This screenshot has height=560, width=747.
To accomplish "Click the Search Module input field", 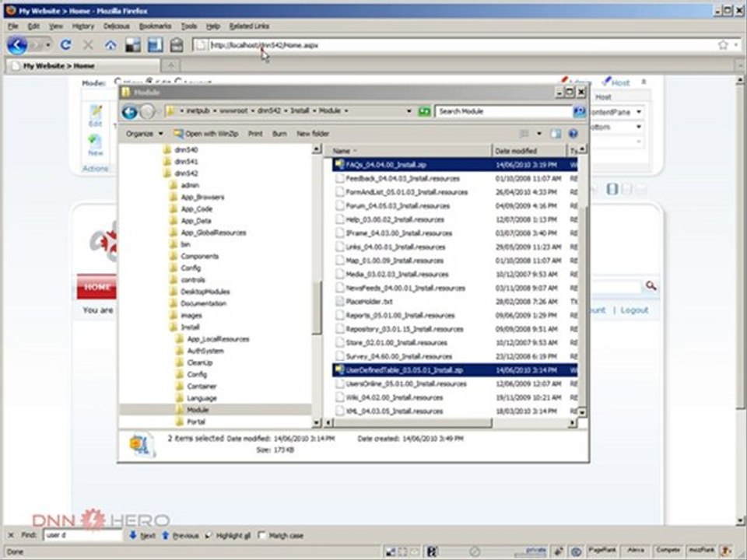I will click(x=503, y=111).
